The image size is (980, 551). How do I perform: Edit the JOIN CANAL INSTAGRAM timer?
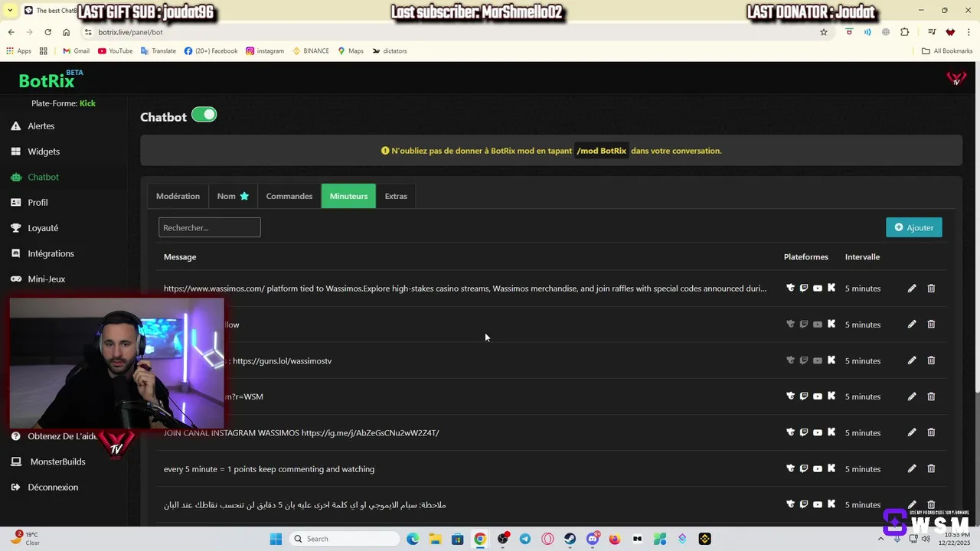912,432
